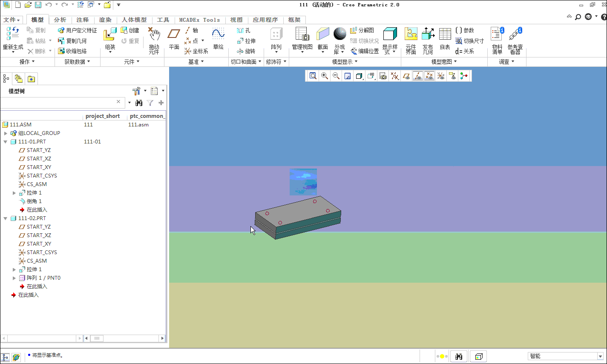The height and width of the screenshot is (364, 607).
Task: Click the 编辑位置 button
Action: (x=364, y=51)
